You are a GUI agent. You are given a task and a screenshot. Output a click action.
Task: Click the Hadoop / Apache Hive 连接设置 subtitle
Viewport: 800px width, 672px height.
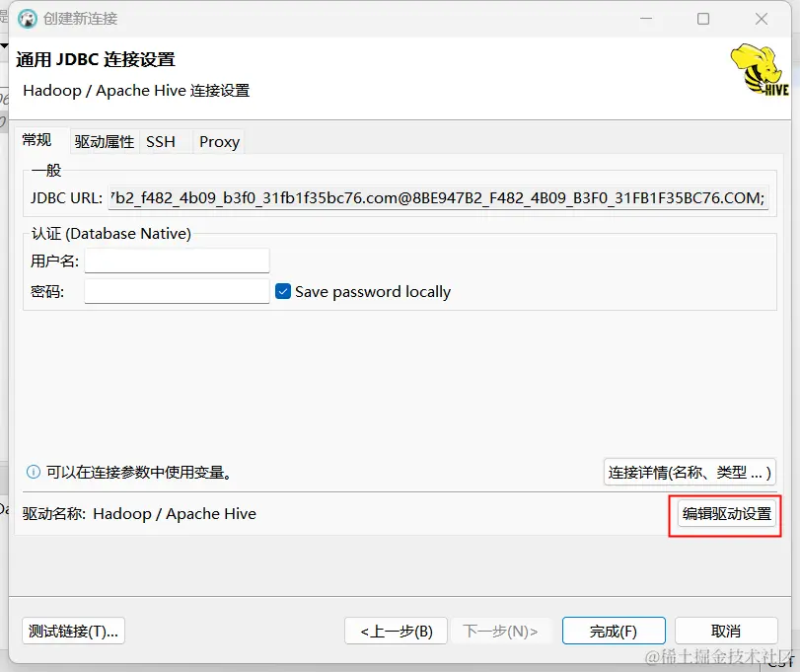[136, 91]
